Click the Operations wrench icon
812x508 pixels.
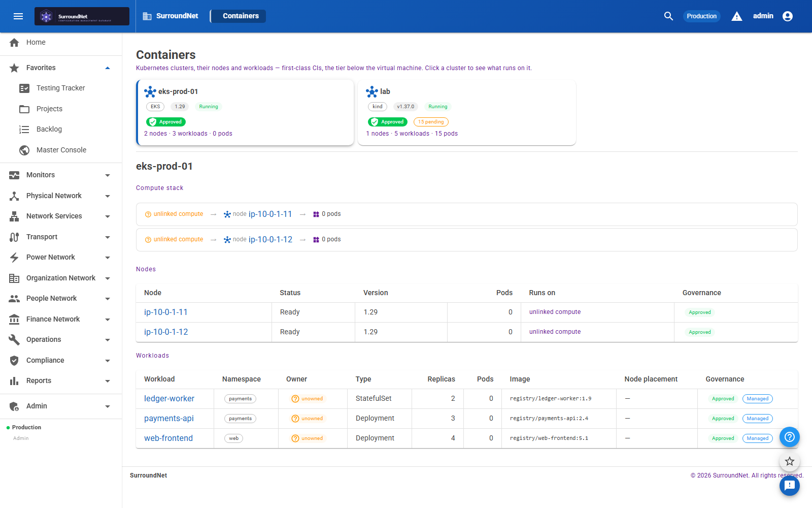pyautogui.click(x=14, y=340)
